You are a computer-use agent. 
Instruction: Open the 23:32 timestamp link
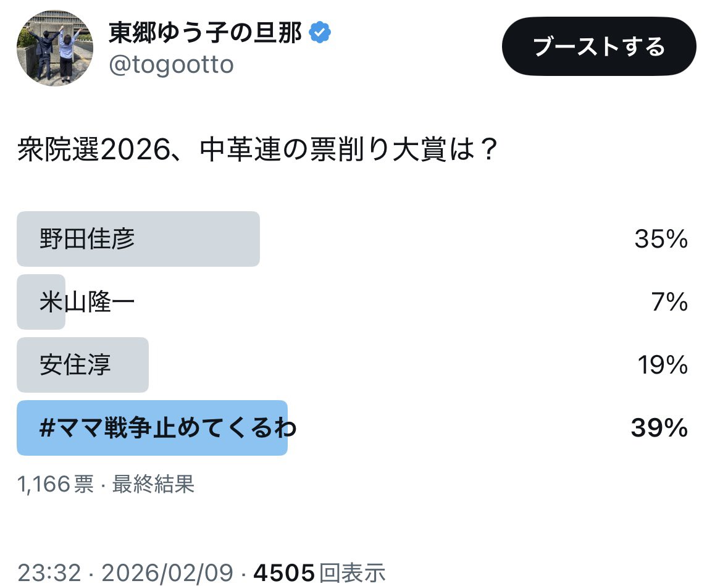coord(49,573)
